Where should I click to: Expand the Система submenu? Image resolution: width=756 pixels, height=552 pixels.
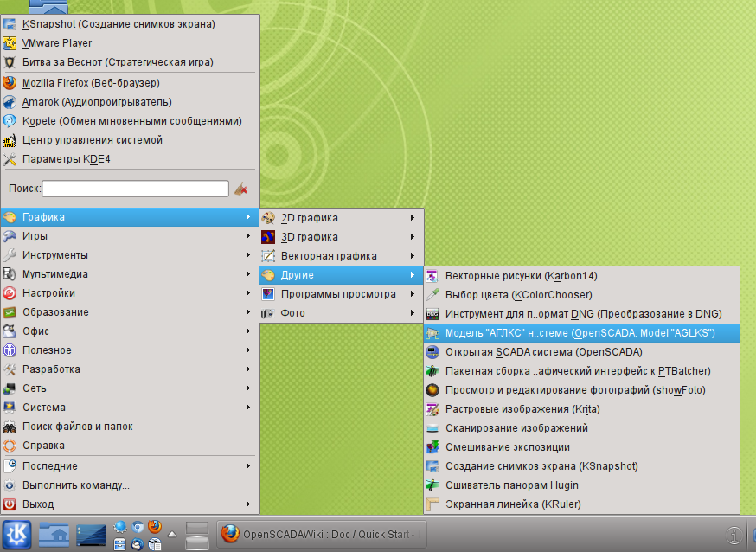coord(130,408)
